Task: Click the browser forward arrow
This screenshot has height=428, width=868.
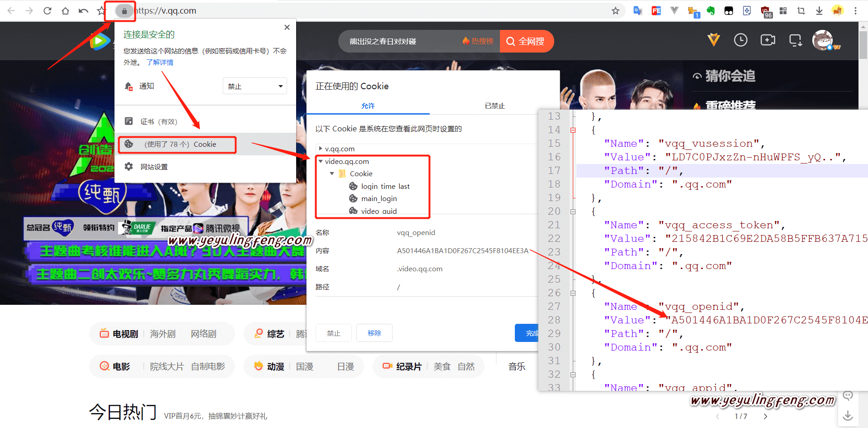Action: pyautogui.click(x=29, y=10)
